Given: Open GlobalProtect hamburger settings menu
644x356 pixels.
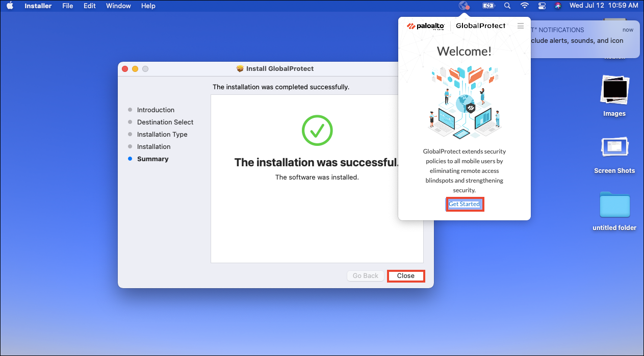Looking at the screenshot, I should (x=520, y=26).
